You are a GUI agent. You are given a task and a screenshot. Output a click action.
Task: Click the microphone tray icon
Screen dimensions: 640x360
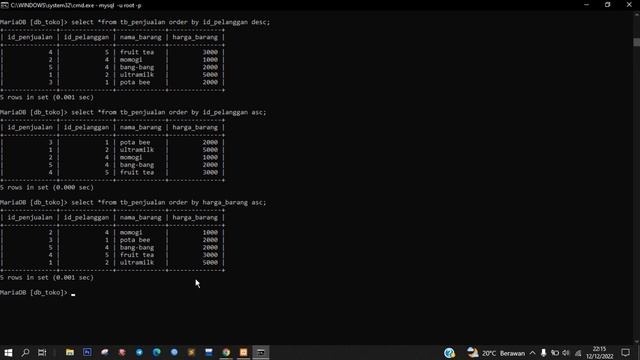click(543, 353)
